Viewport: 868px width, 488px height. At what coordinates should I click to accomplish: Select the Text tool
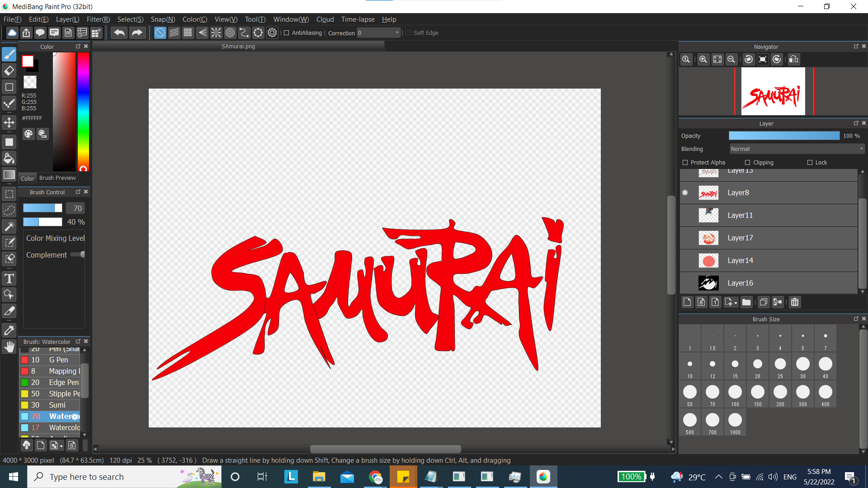[x=9, y=278]
